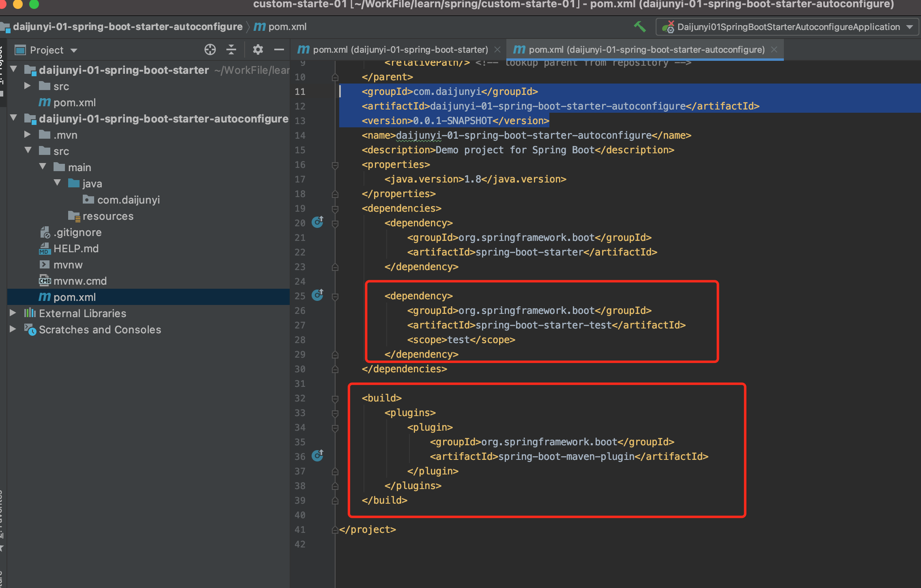Image resolution: width=921 pixels, height=588 pixels.
Task: Expand Scratches and Consoles node
Action: click(13, 329)
